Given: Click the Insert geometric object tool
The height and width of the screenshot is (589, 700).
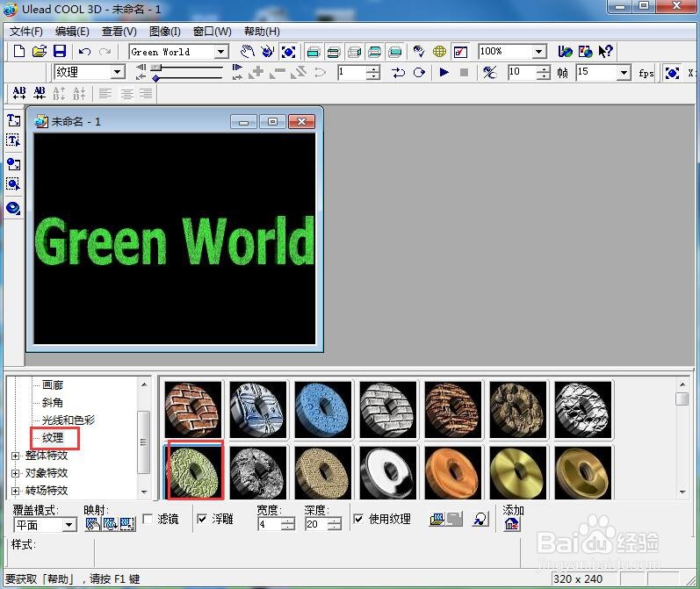Looking at the screenshot, I should 13,208.
